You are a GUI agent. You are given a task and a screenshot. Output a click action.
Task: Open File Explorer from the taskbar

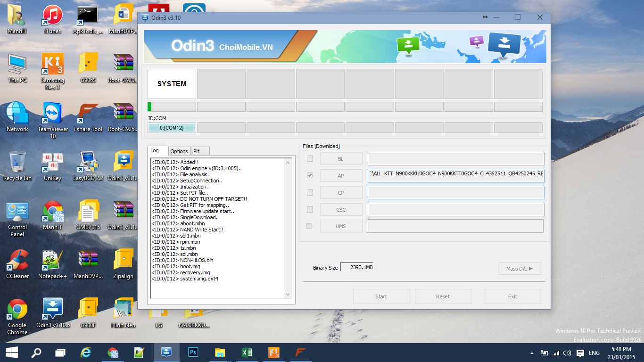click(x=220, y=352)
